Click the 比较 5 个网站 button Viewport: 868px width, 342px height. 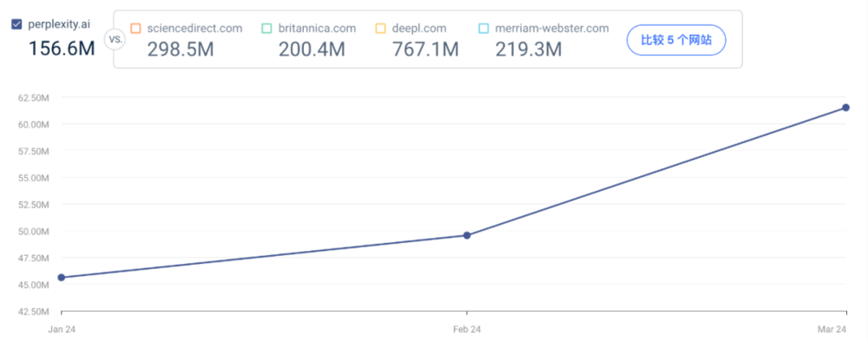point(676,40)
